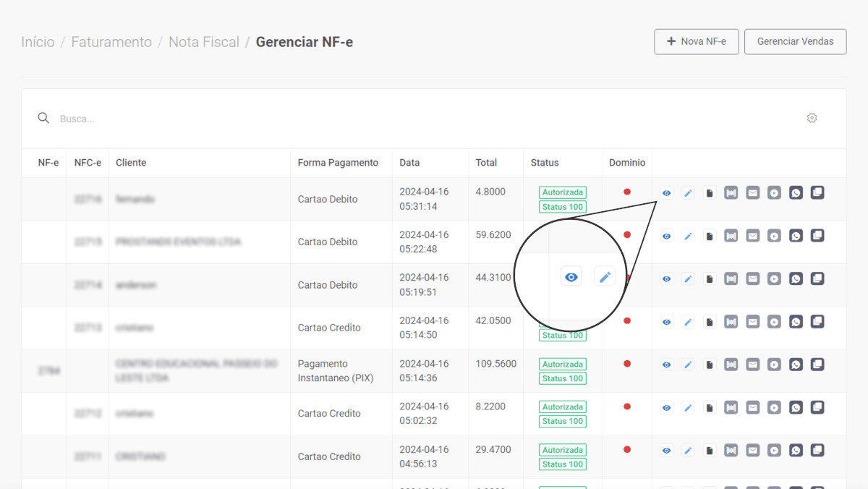Duplicate the note totaling 4.8000
This screenshot has width=868, height=489.
pyautogui.click(x=817, y=193)
